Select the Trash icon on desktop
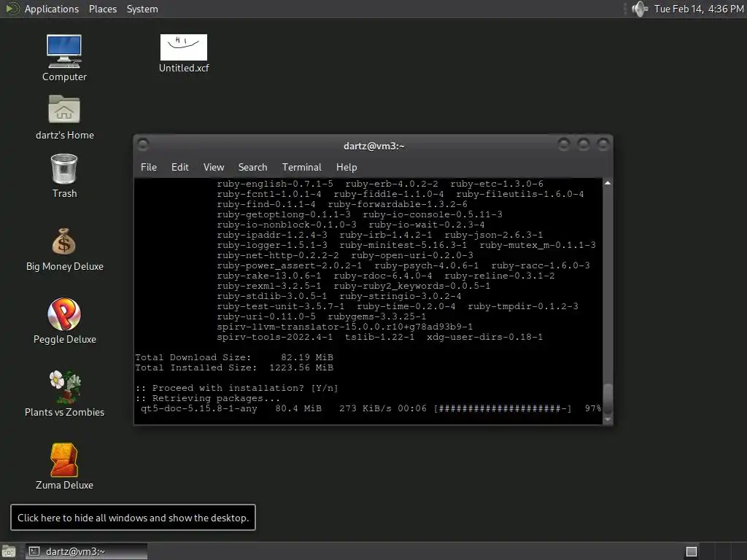Screen dimensions: 747x560 click(64, 168)
